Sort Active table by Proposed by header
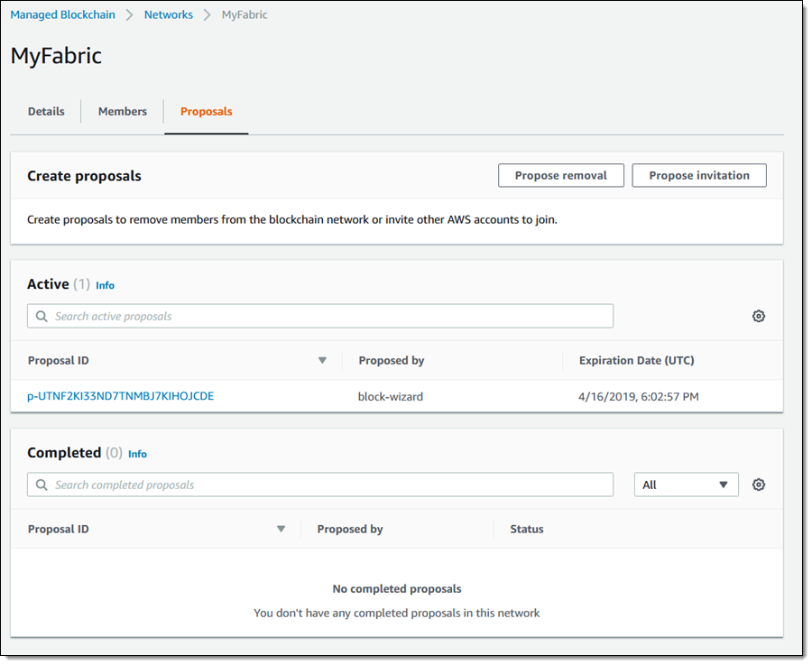The image size is (812, 665). tap(392, 361)
